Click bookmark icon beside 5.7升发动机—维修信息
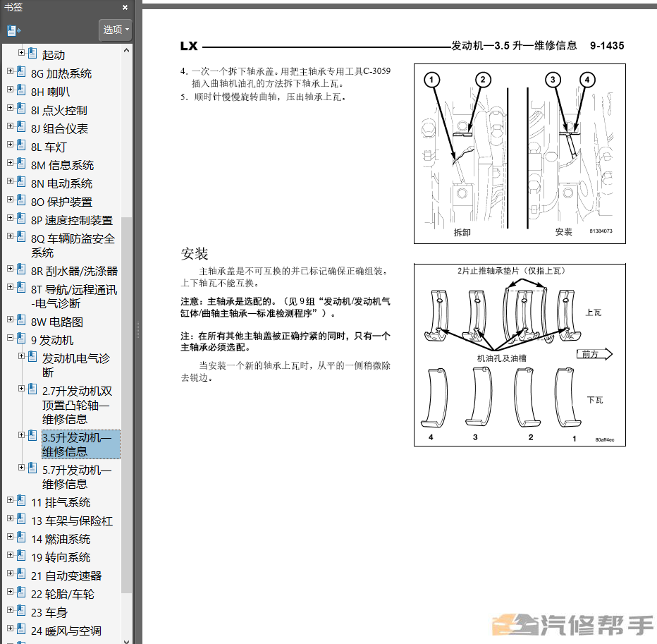Viewport: 657px width, 644px height. click(x=32, y=468)
